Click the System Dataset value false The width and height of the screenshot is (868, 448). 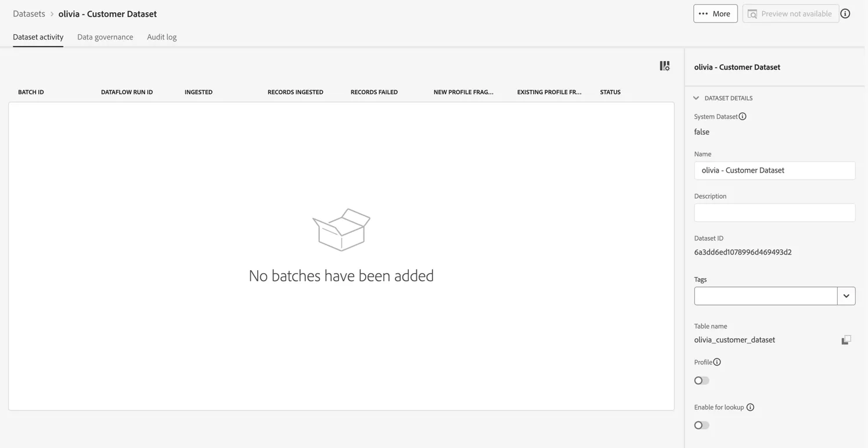click(702, 132)
